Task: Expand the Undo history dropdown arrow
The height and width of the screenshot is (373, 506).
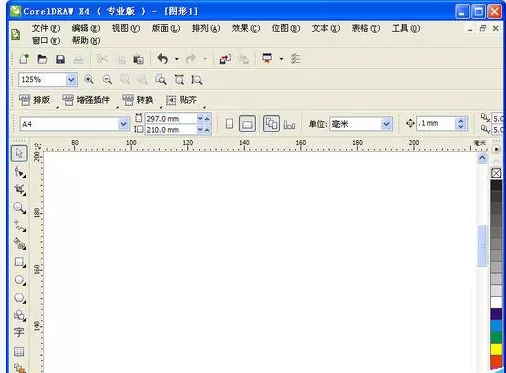Action: (177, 59)
